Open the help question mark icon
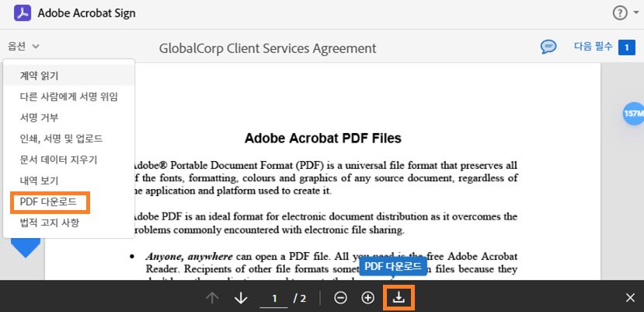Screen dimensions: 644x312 click(620, 13)
